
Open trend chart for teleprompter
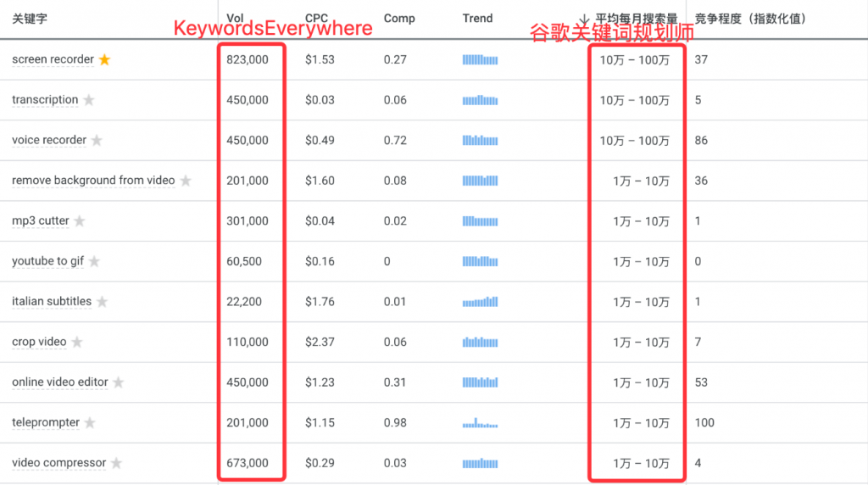[480, 423]
